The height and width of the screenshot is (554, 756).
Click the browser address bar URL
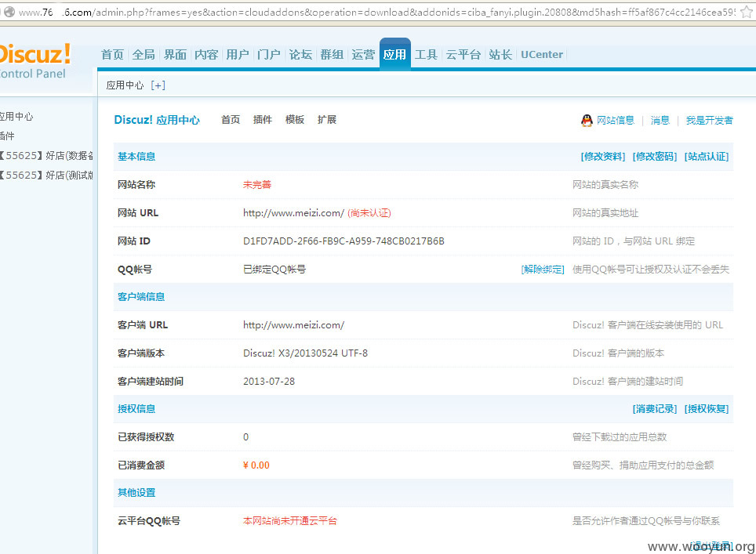pyautogui.click(x=377, y=12)
